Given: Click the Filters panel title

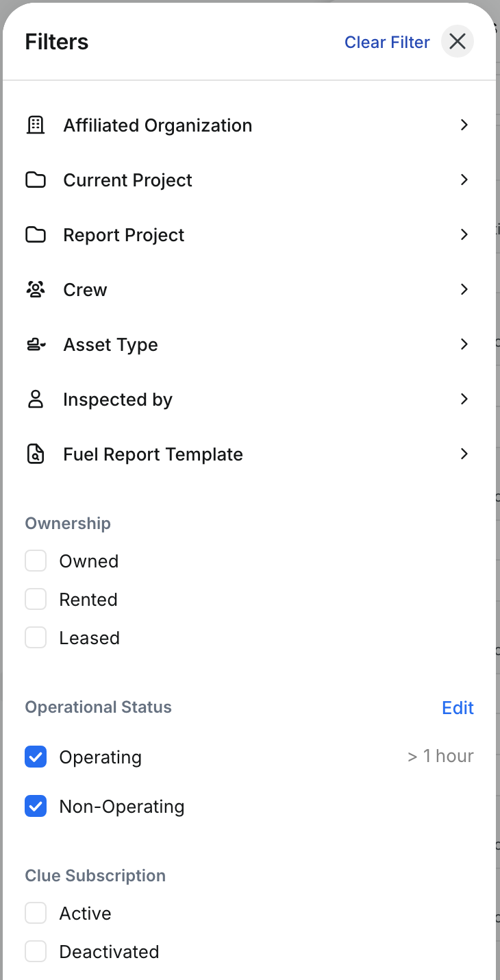Looking at the screenshot, I should point(57,42).
